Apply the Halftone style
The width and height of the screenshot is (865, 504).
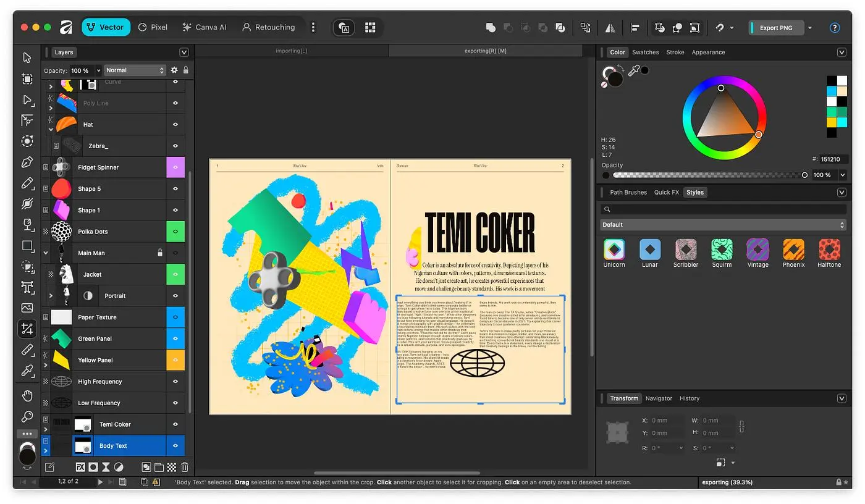pyautogui.click(x=829, y=253)
